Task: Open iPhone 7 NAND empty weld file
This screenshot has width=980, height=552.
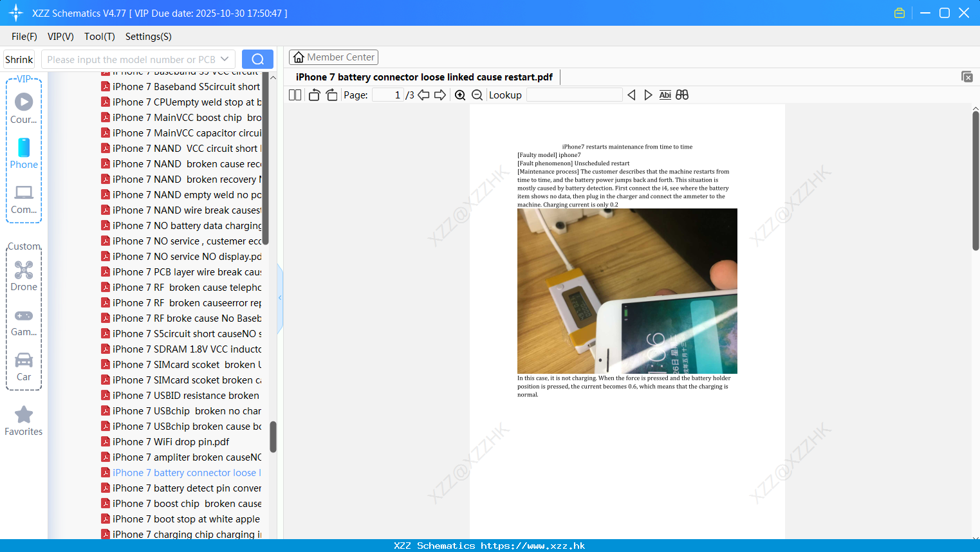Action: [x=181, y=195]
